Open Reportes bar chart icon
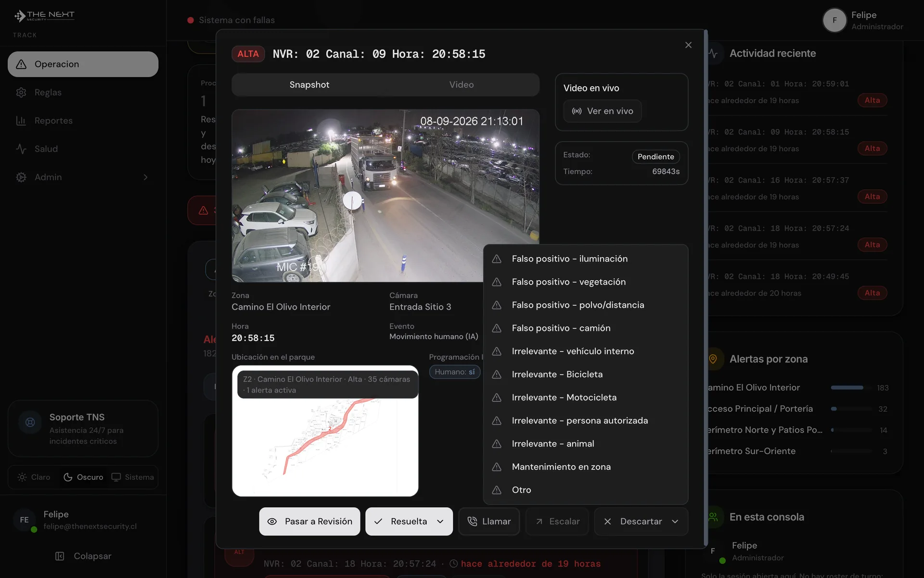This screenshot has width=924, height=578. [x=21, y=121]
